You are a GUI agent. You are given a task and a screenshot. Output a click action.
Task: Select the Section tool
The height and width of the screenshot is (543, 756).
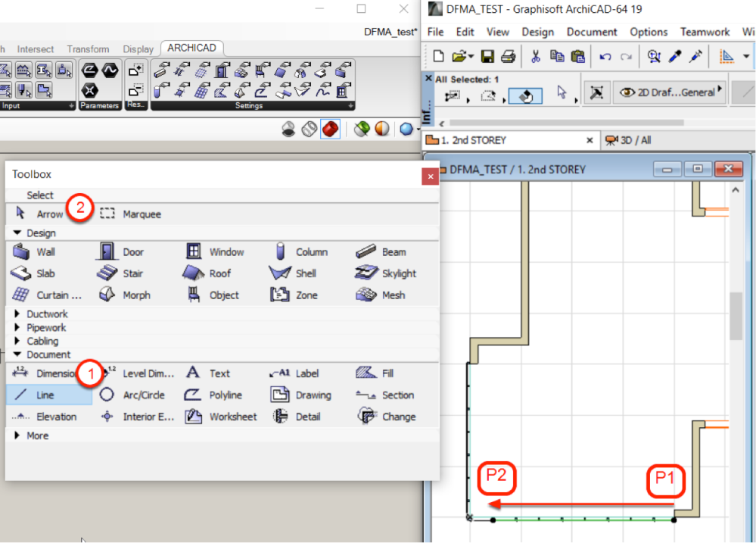tap(384, 395)
